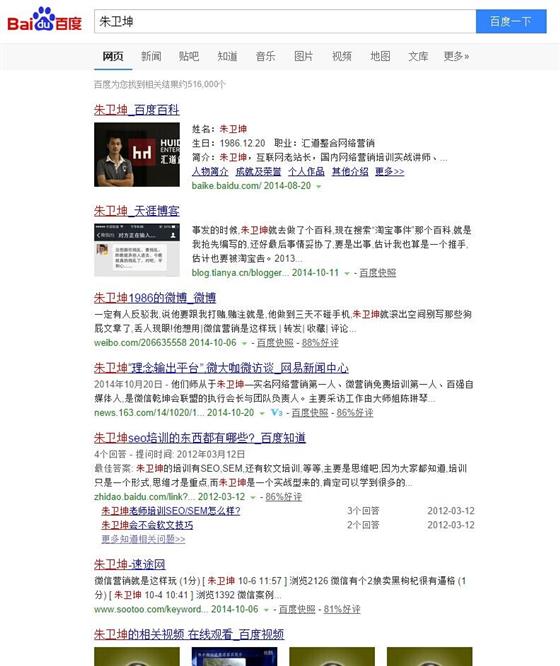Switch to the 新闻 tab
560x666 pixels.
tap(151, 56)
